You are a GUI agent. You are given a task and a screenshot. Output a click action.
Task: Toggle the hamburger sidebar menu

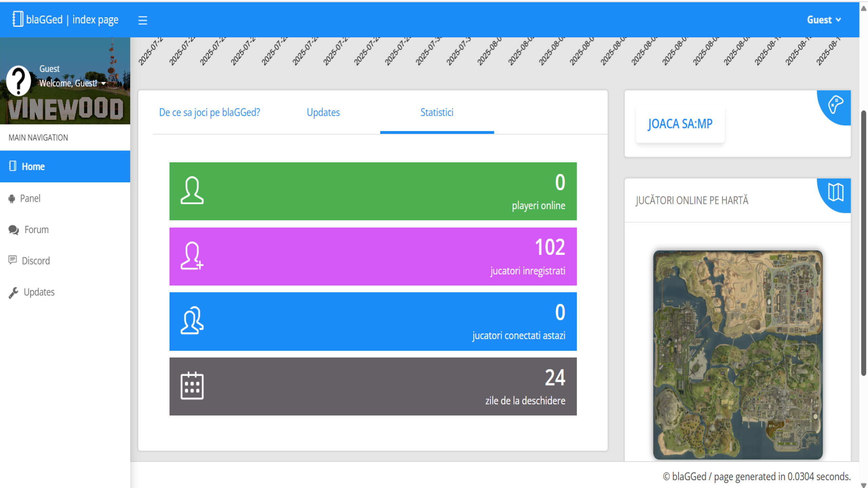click(143, 20)
